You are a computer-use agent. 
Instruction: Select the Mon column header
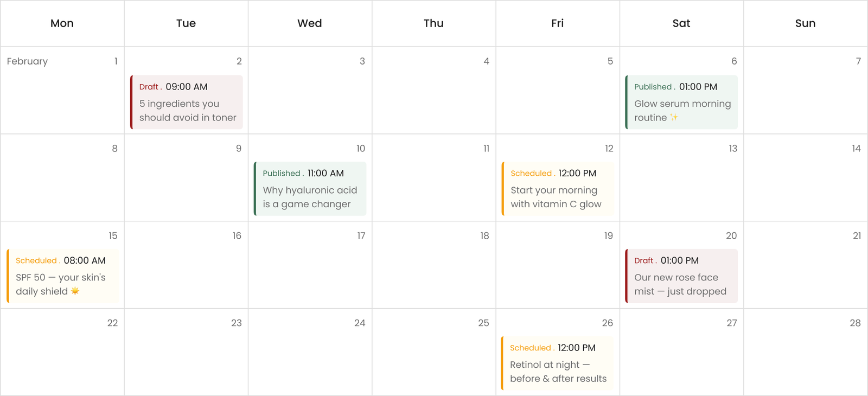pyautogui.click(x=62, y=23)
